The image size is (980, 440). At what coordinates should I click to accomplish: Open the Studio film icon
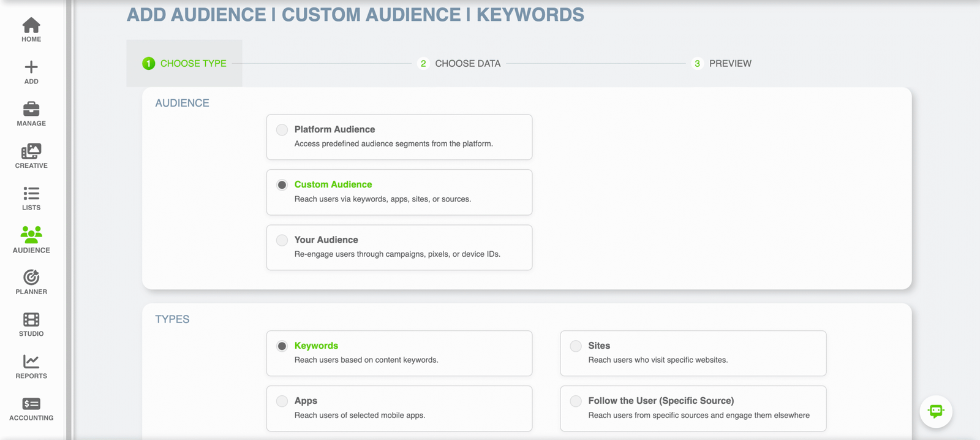click(31, 324)
